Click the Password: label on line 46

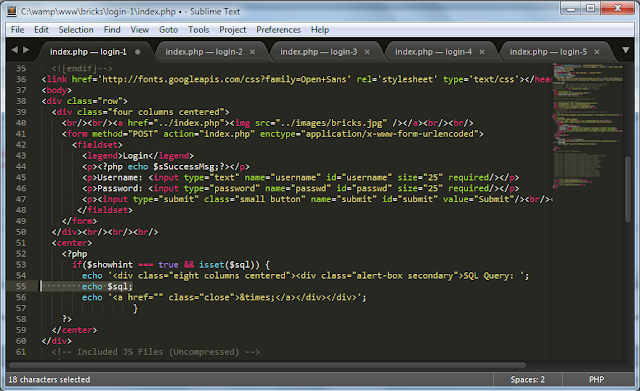click(120, 188)
